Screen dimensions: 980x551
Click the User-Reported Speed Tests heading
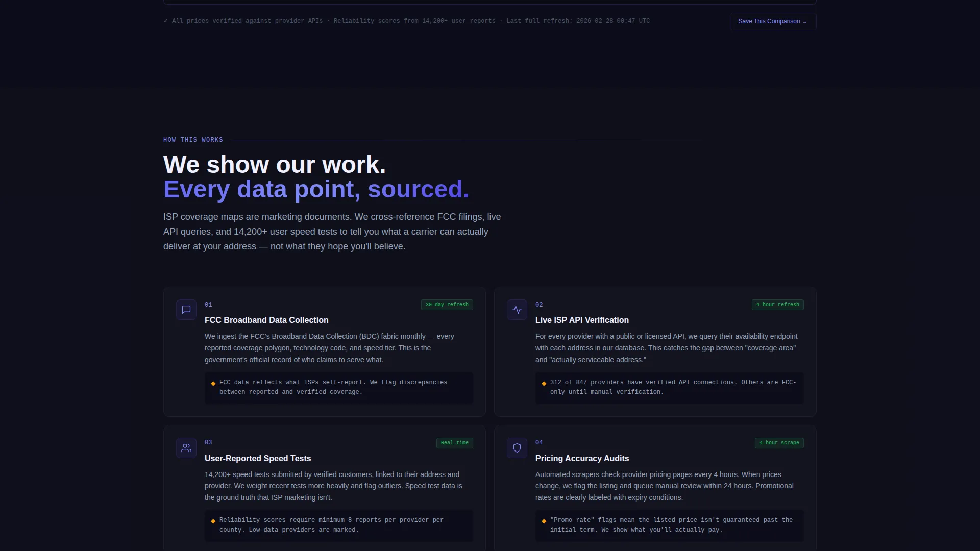coord(258,459)
